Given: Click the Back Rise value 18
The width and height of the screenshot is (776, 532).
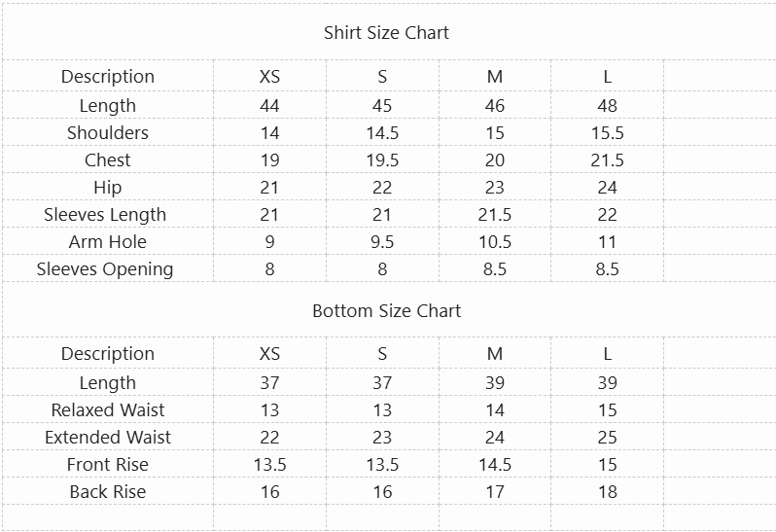Looking at the screenshot, I should click(x=607, y=492).
